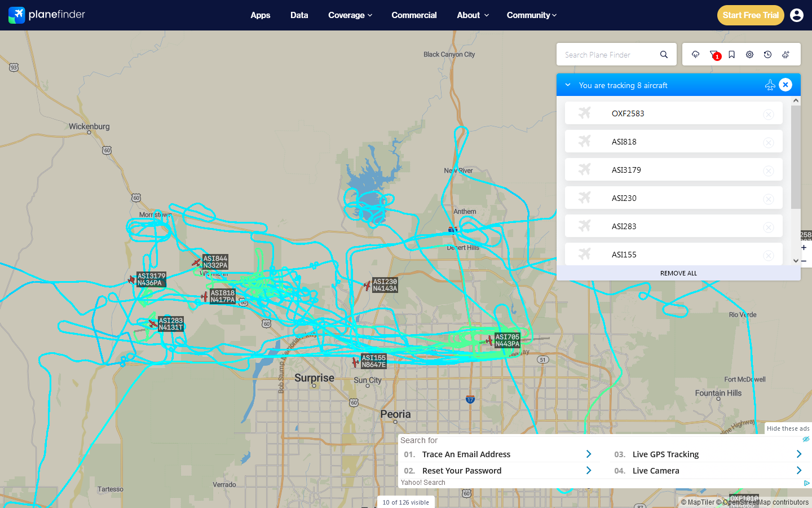
Task: Remove ASI3179 from tracked list
Action: coord(769,170)
